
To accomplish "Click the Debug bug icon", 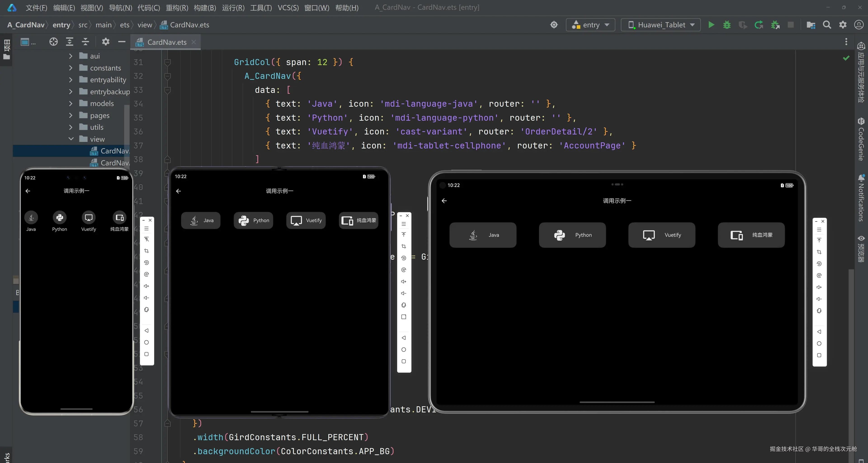I will tap(727, 25).
